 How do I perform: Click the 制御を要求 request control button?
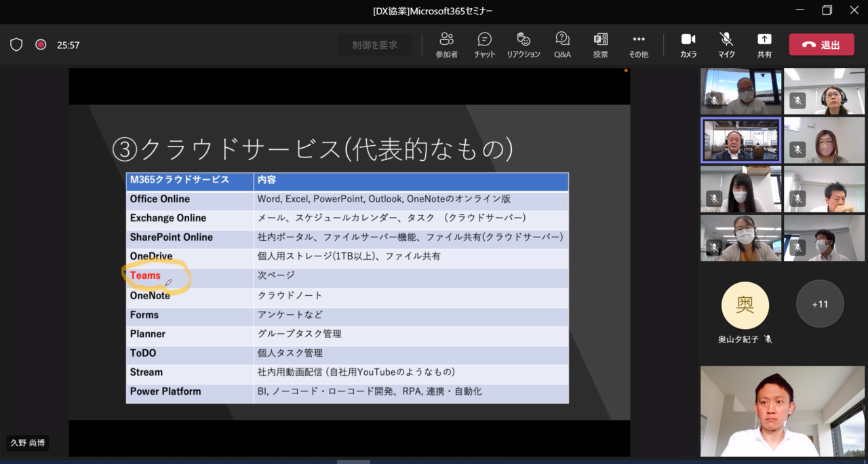[375, 45]
